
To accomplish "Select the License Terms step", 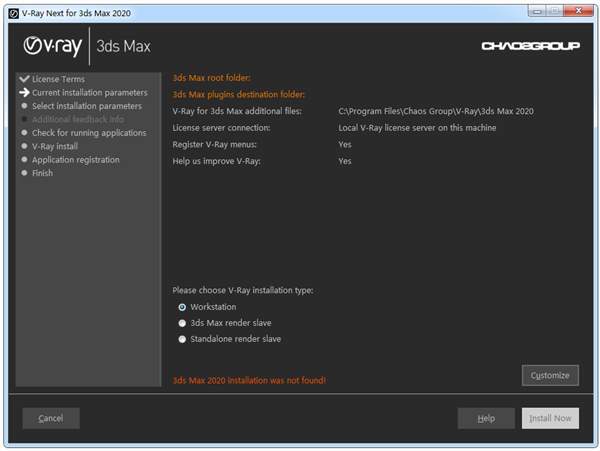I will [x=58, y=79].
